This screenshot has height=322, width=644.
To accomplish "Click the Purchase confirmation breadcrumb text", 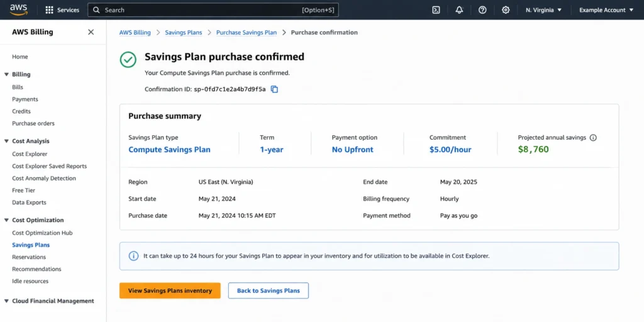I will [324, 33].
